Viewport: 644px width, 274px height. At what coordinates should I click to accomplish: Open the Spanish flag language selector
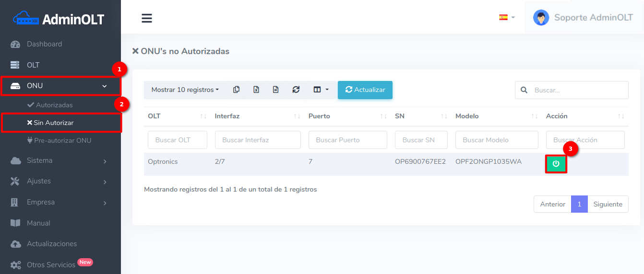pos(506,17)
